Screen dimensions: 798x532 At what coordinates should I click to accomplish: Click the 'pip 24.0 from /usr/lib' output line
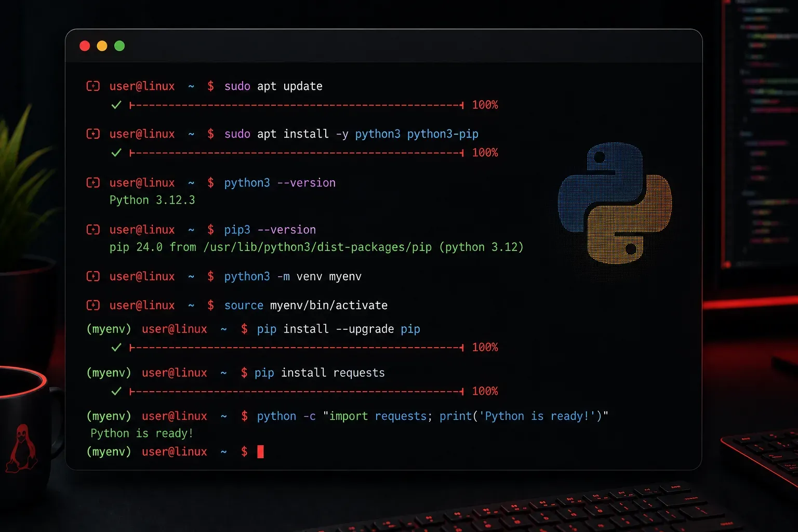pyautogui.click(x=316, y=247)
